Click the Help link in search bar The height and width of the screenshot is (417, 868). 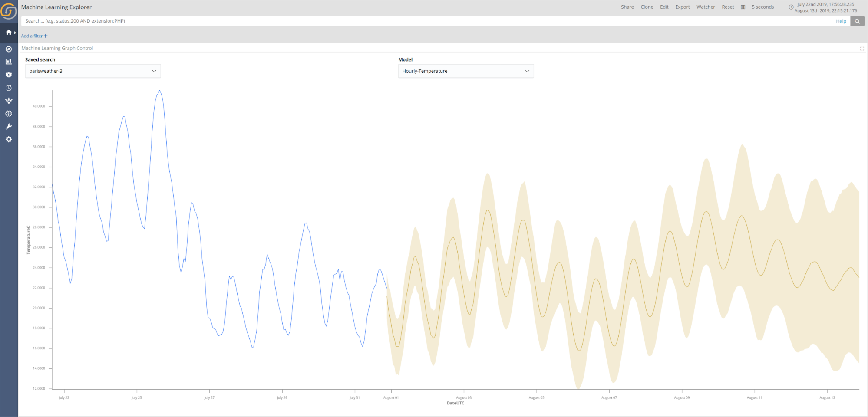[x=841, y=21]
